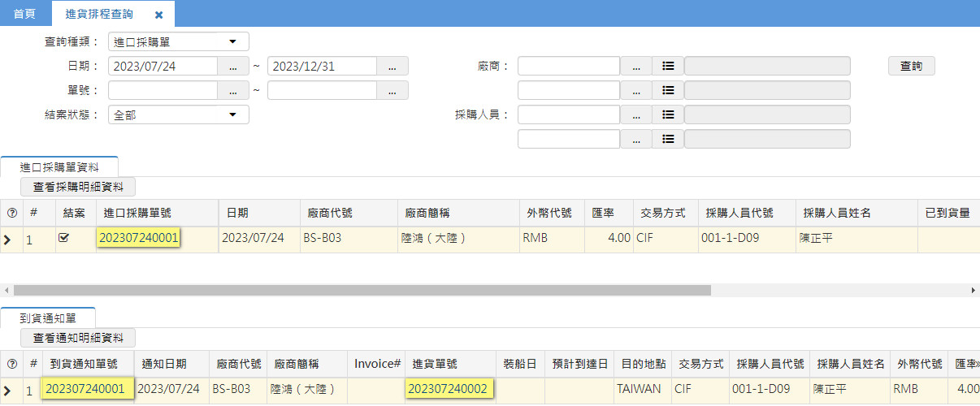Click help icon in 到貨通知單 grid header
This screenshot has width=980, height=406.
click(x=11, y=365)
